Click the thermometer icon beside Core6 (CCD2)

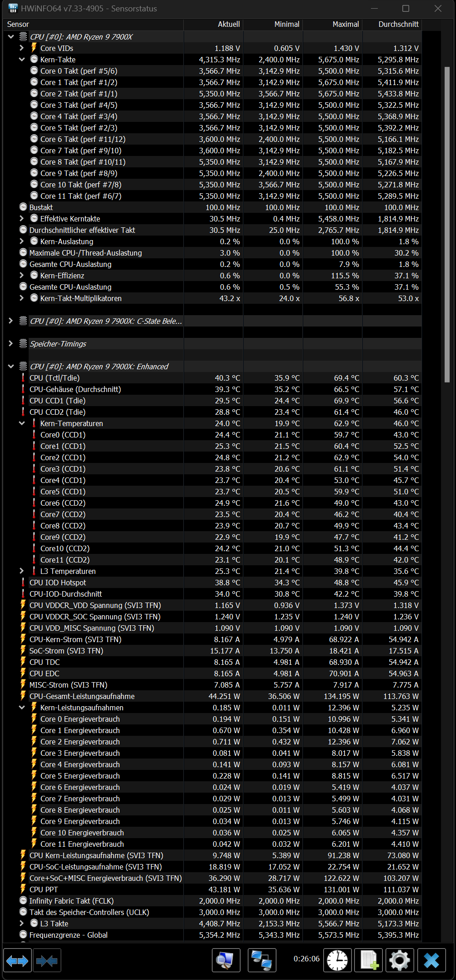[34, 503]
